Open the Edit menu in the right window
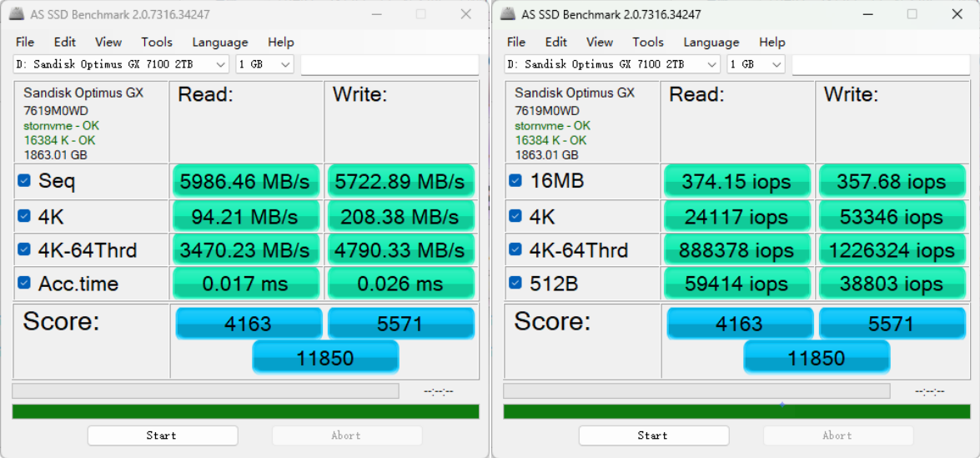The width and height of the screenshot is (980, 458). pyautogui.click(x=555, y=42)
